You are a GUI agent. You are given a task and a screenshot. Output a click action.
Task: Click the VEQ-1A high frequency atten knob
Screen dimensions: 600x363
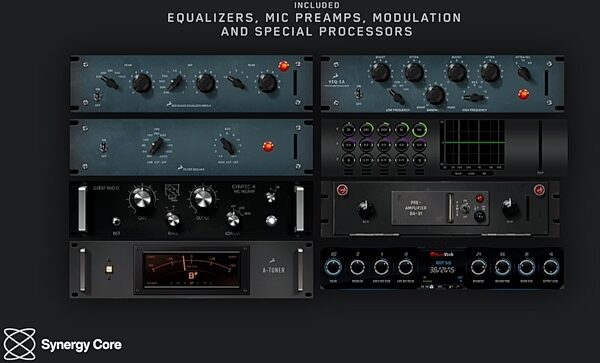[x=491, y=72]
